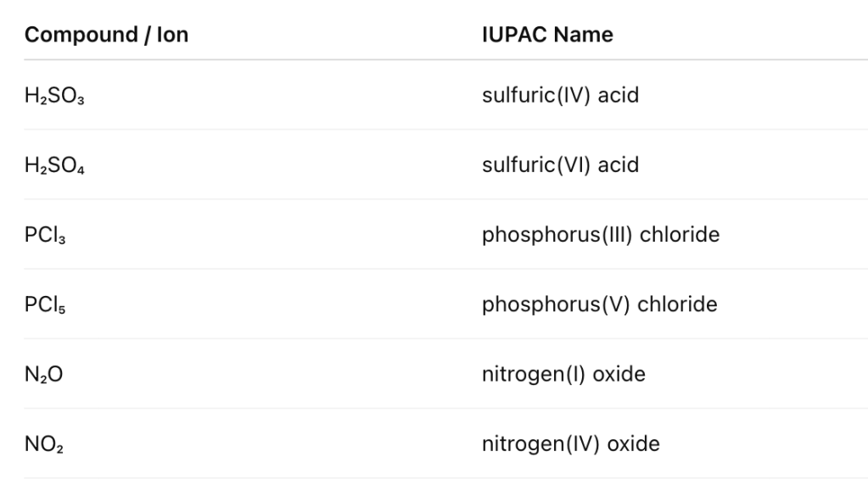Click the H₂SO₄ formula cell
Image resolution: width=868 pixels, height=485 pixels.
coord(55,165)
